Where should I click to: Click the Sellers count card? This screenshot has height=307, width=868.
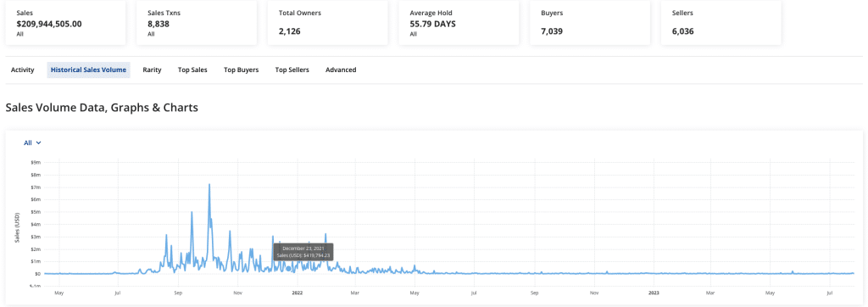721,23
